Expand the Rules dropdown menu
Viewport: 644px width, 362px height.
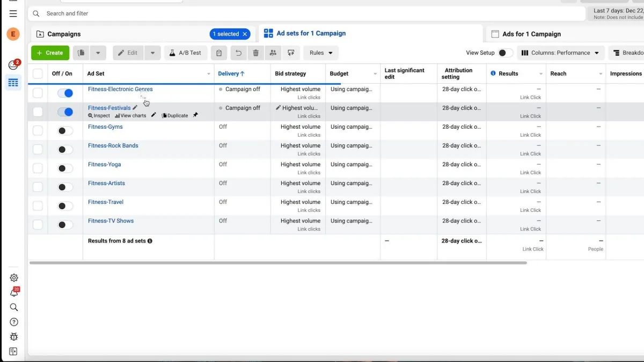point(321,53)
